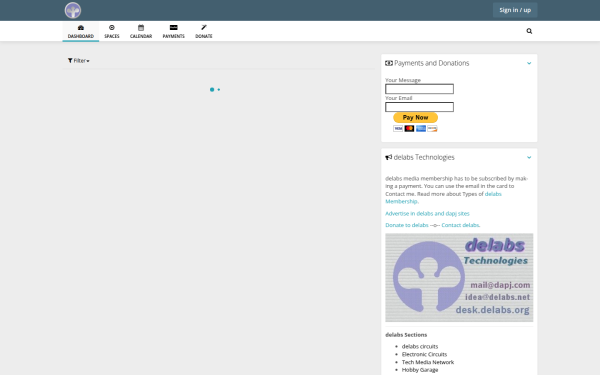Click Hobby Garage list item

(x=420, y=370)
